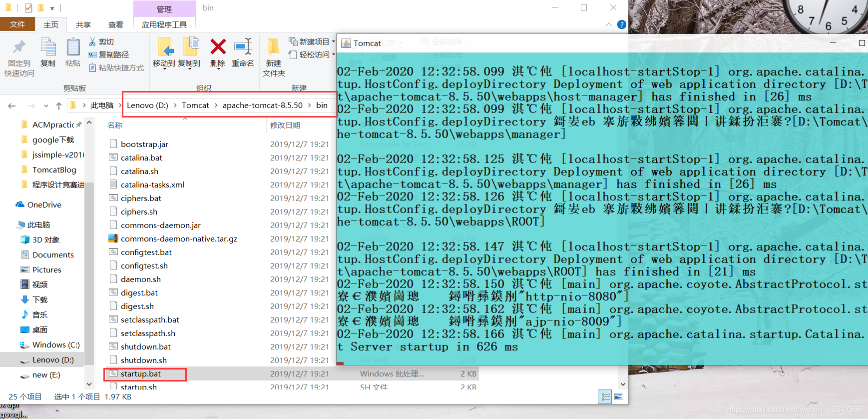Screen dimensions: 868x419
Task: Click the Rename icon
Action: pyautogui.click(x=243, y=47)
